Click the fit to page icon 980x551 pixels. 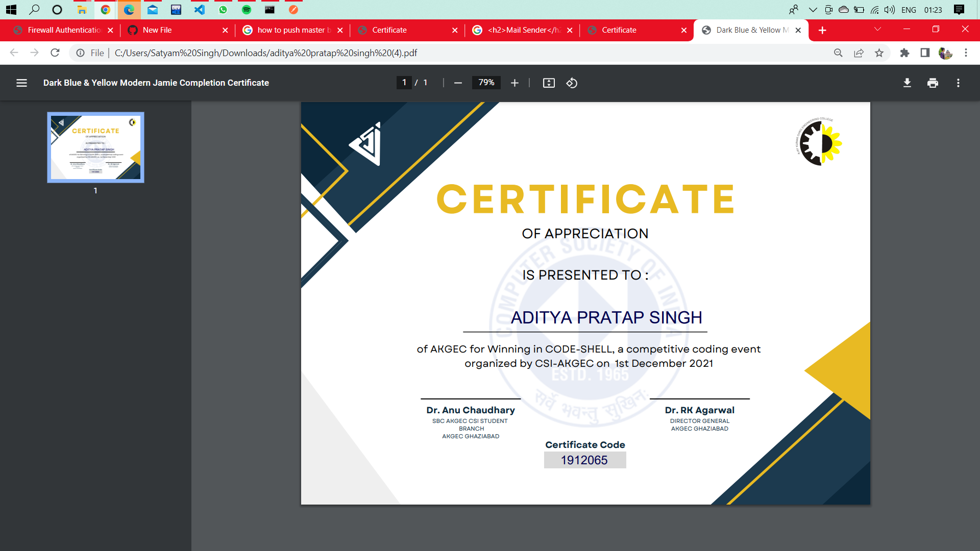549,83
